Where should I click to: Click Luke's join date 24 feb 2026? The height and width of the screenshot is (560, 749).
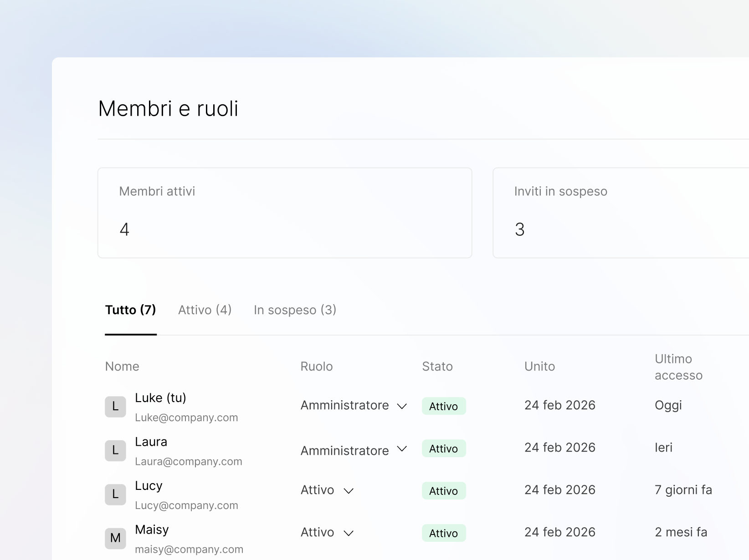(560, 405)
